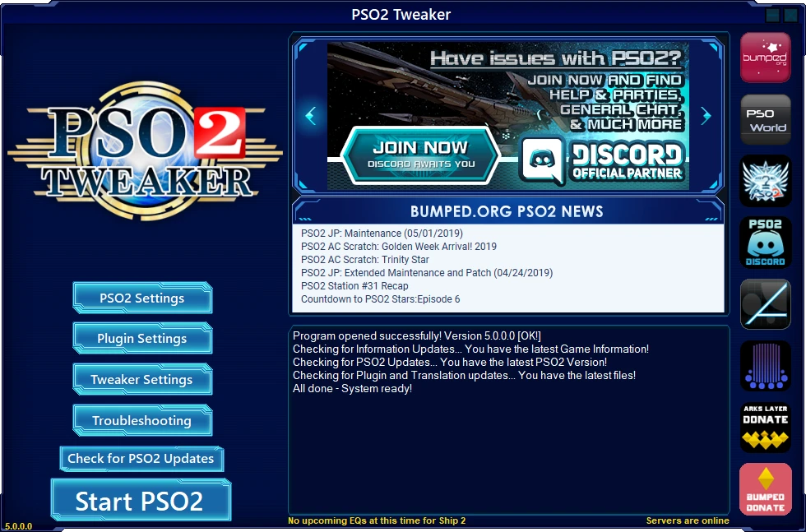Select the PSO2 emblem sidebar icon

pos(766,181)
